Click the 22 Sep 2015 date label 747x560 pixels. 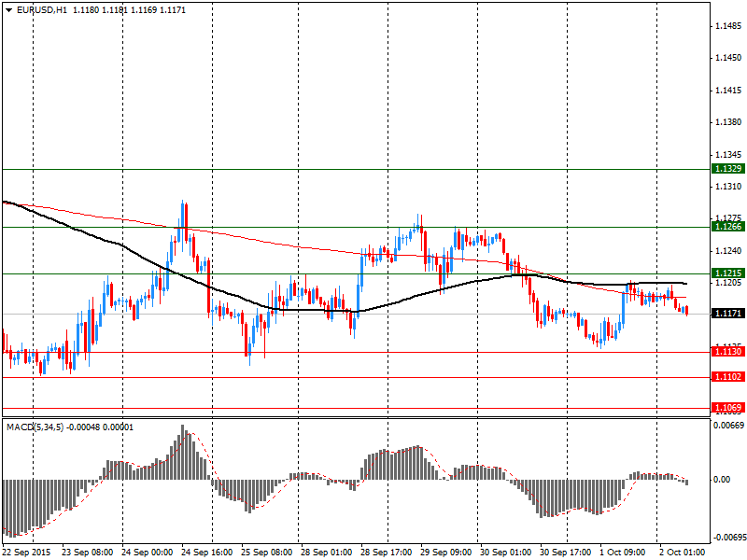(26, 553)
